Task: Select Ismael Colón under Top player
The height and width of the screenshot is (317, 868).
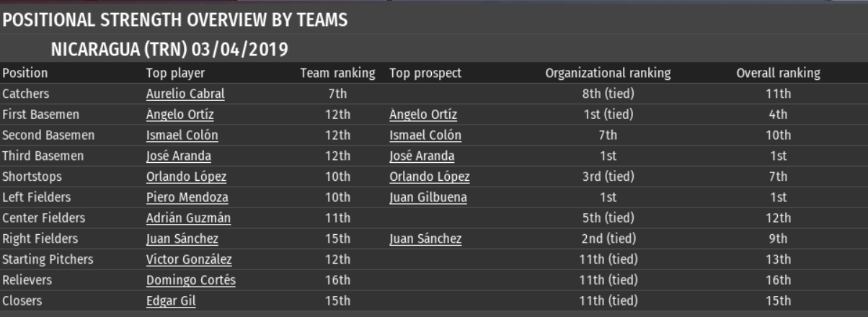Action: click(182, 135)
